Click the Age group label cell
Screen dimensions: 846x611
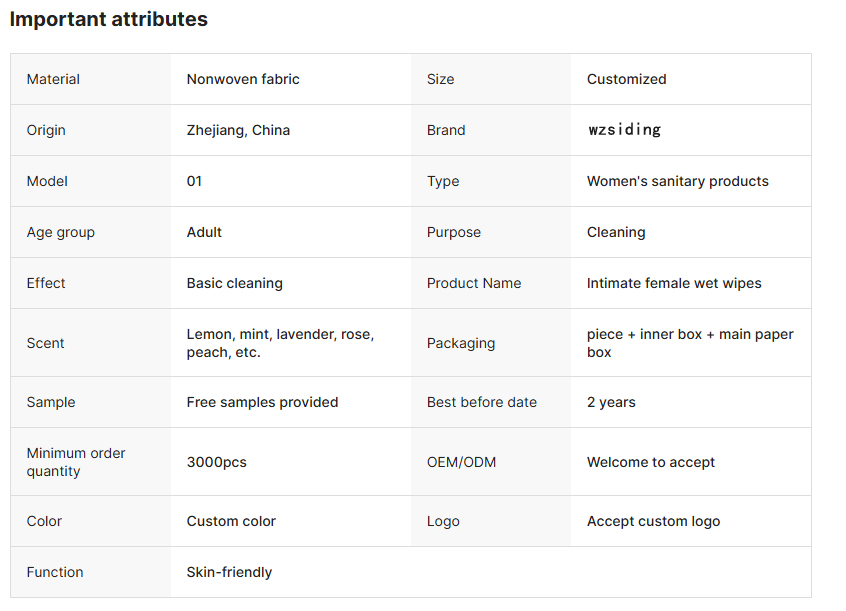click(60, 232)
